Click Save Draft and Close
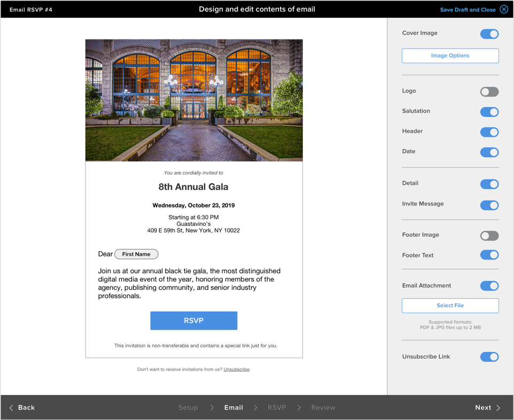The image size is (514, 420). click(468, 10)
